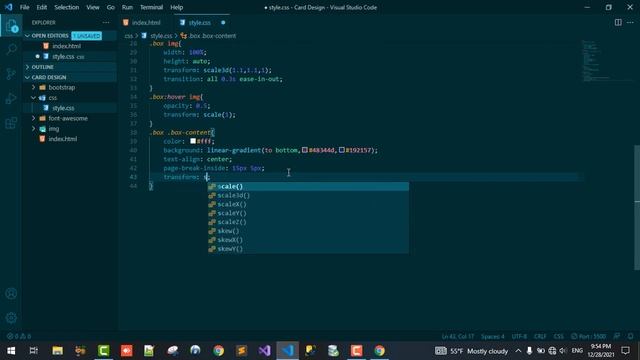Expand the font-awesome folder
The height and width of the screenshot is (360, 640).
(x=70, y=118)
